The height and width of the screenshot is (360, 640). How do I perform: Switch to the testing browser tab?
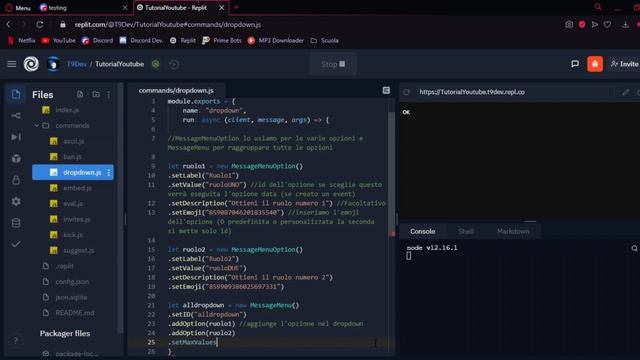coord(84,8)
